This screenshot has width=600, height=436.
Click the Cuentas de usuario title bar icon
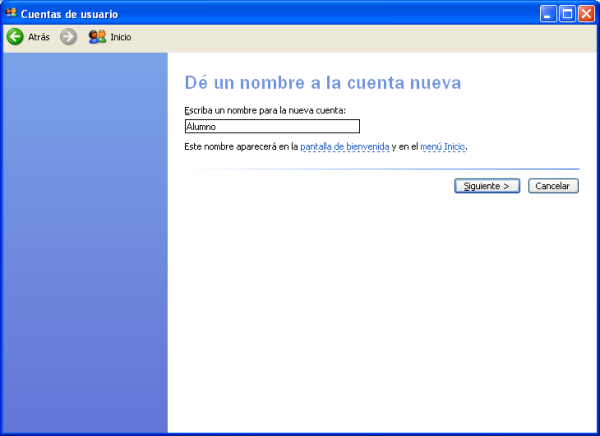point(11,13)
